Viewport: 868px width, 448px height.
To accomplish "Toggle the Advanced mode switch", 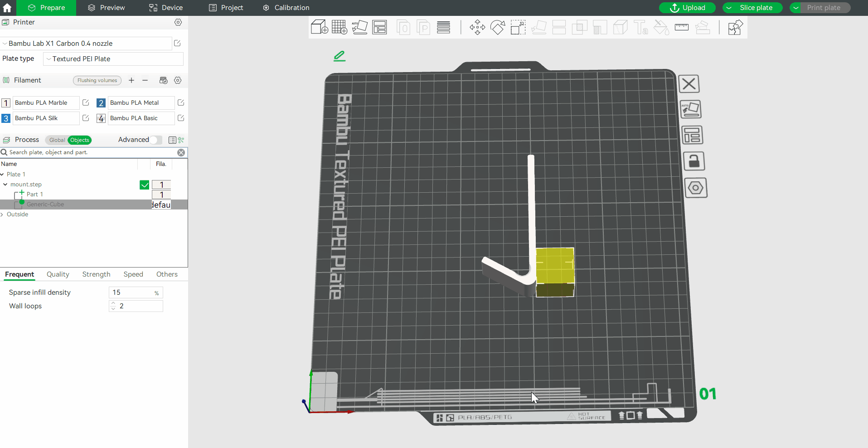I will coord(156,140).
